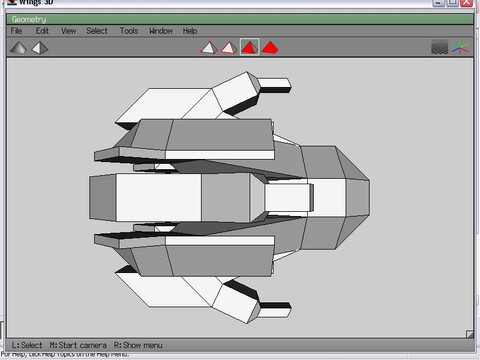Click the spaceship model's central white fuselage
Viewport: 480px width, 360px height.
(158, 197)
